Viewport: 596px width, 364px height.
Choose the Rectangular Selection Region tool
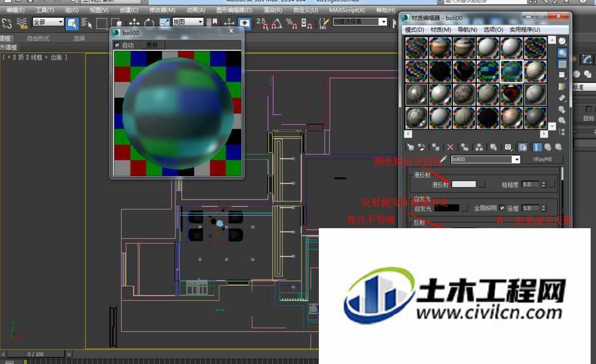pos(101,24)
